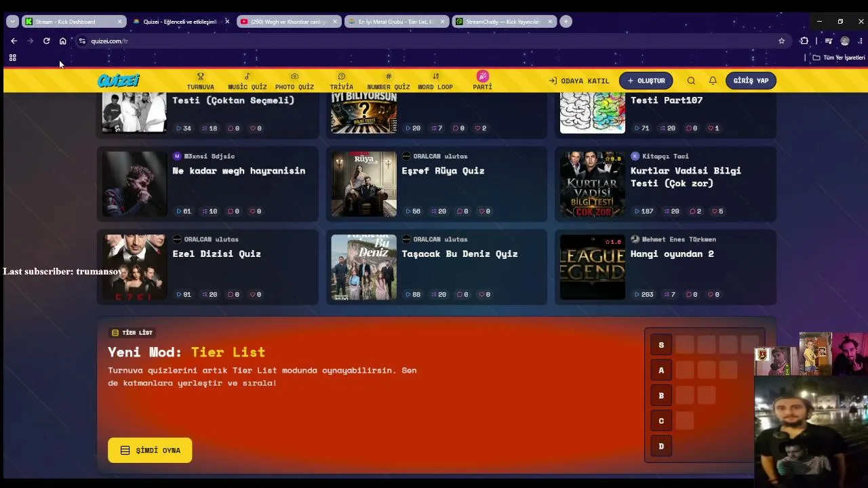The image size is (868, 488).
Task: Click the Oluştur button
Action: (x=646, y=81)
